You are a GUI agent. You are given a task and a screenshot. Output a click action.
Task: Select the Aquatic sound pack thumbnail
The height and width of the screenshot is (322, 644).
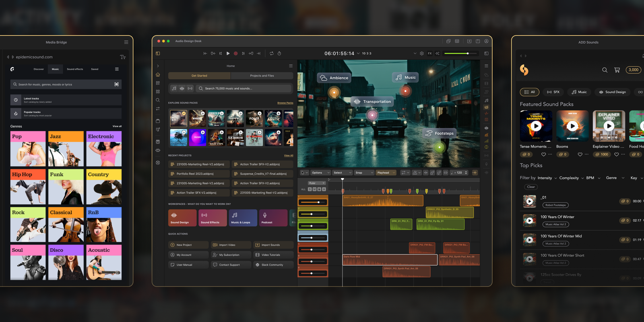pos(273,118)
